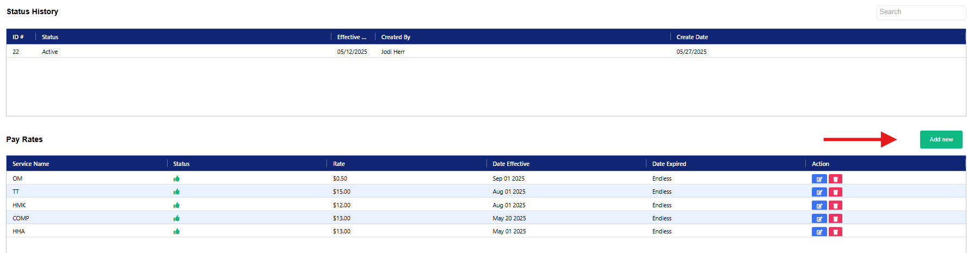Screen dimensions: 980x253
Task: Delete the COMP pay rate
Action: (x=835, y=219)
